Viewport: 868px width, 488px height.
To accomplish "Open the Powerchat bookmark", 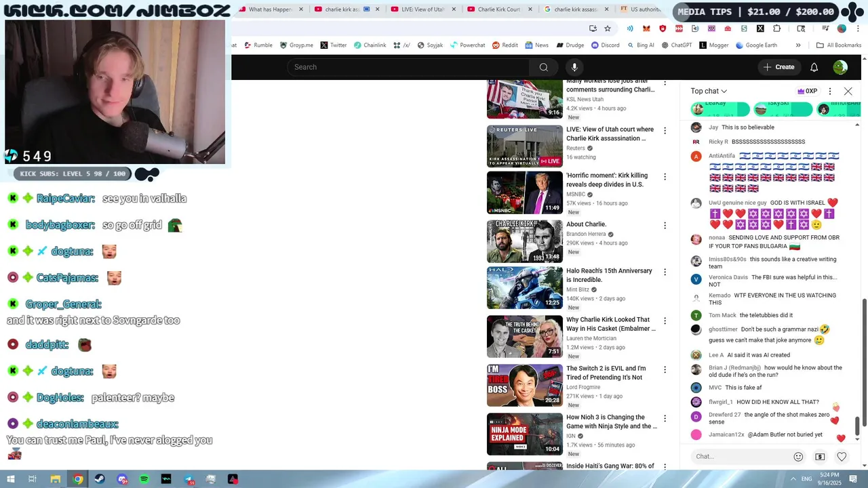I will pyautogui.click(x=467, y=45).
